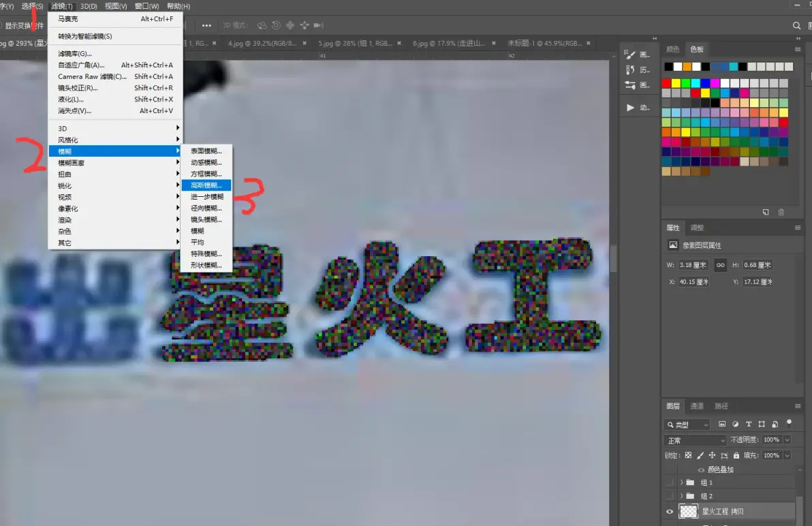The image size is (812, 526).
Task: Open the 滤镜(T) menu
Action: (x=61, y=6)
